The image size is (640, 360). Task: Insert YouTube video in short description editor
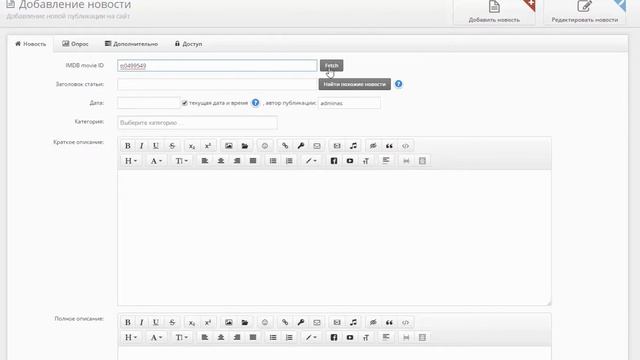350,161
